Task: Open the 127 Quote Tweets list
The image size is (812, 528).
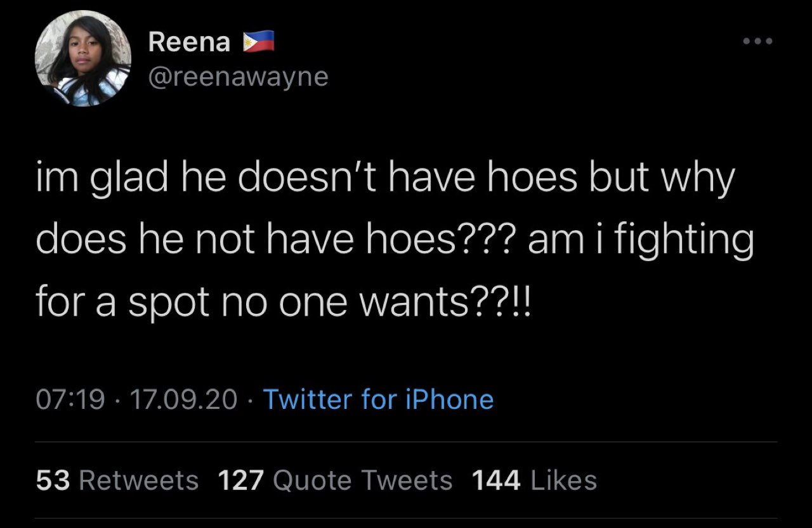Action: (x=335, y=480)
